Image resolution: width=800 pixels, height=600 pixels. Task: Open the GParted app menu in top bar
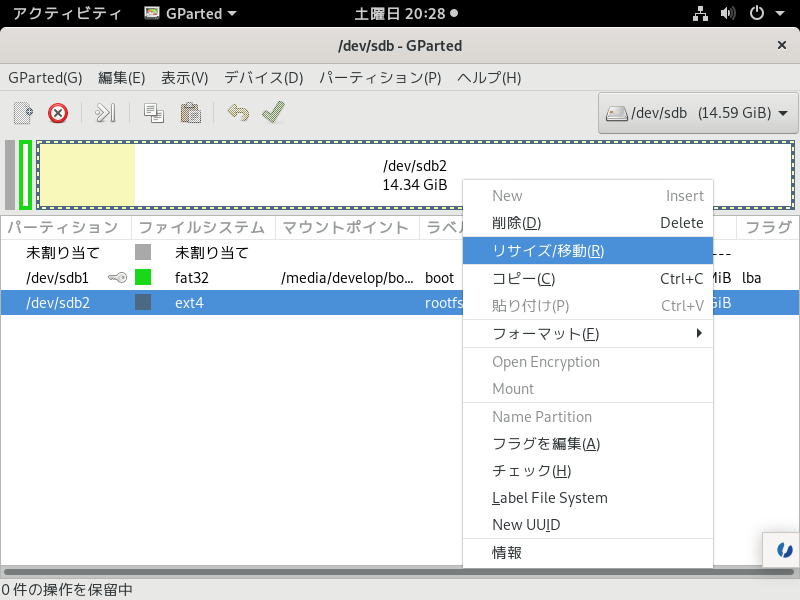point(191,13)
